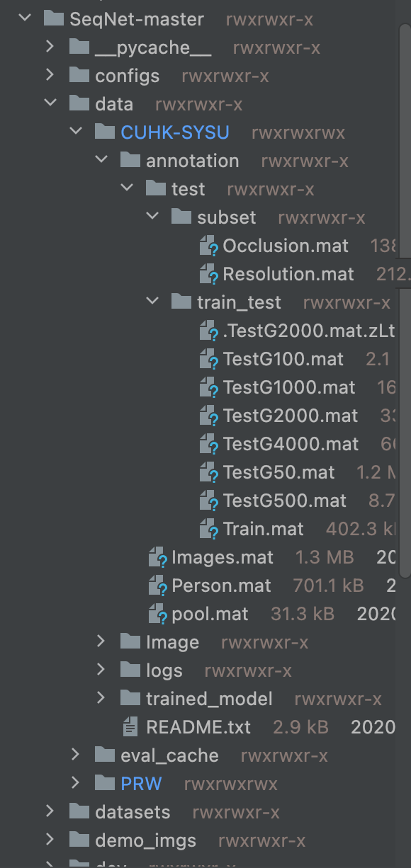Screen dimensions: 411x868
Task: Collapse the train_test folder
Action: [152, 302]
